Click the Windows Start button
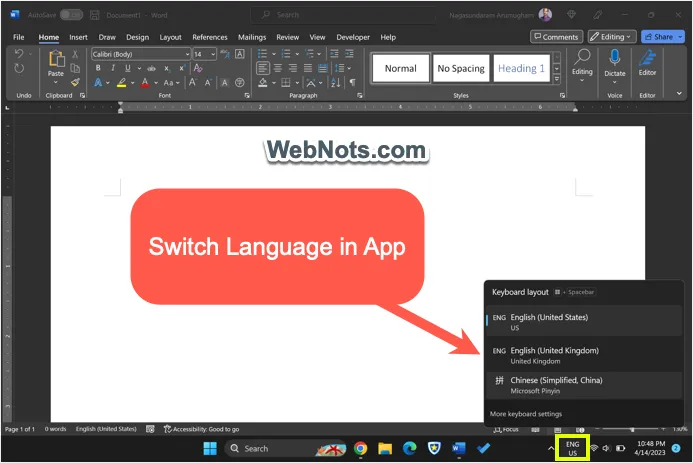 (210, 448)
